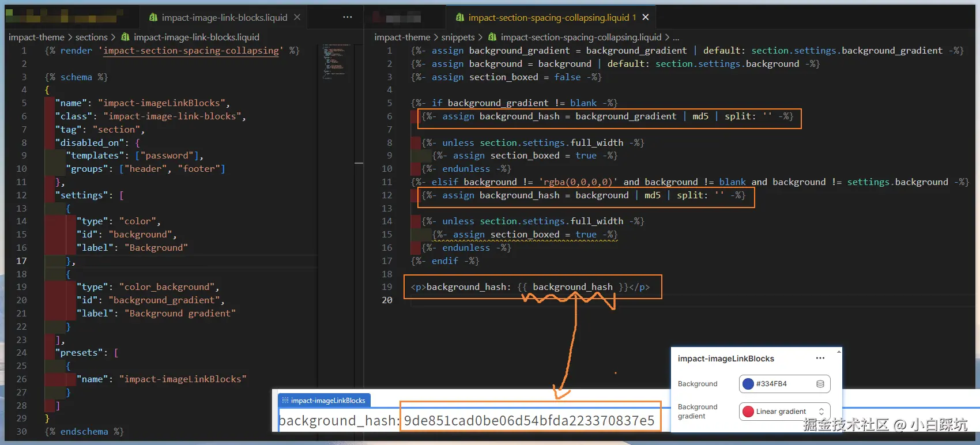The height and width of the screenshot is (445, 980).
Task: Open section options menu beside impact-imageLinkBlocks title
Action: pos(820,358)
